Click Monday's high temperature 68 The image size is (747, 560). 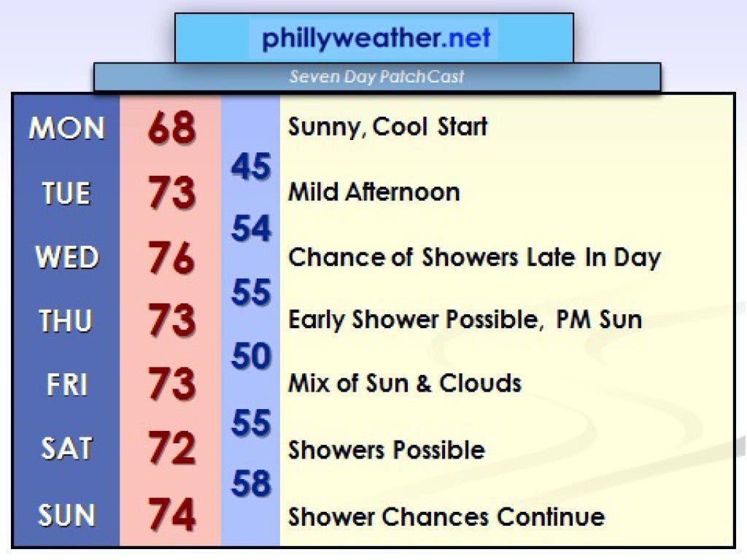(172, 128)
